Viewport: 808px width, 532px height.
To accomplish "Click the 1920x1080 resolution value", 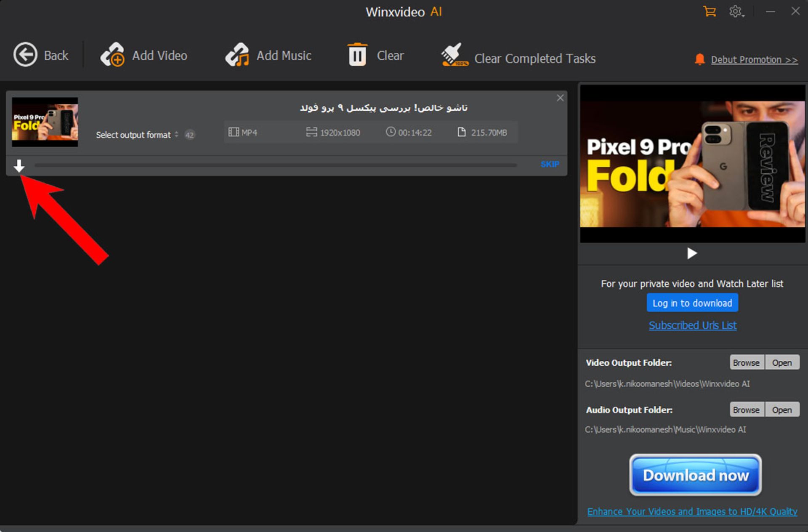I will pos(340,133).
